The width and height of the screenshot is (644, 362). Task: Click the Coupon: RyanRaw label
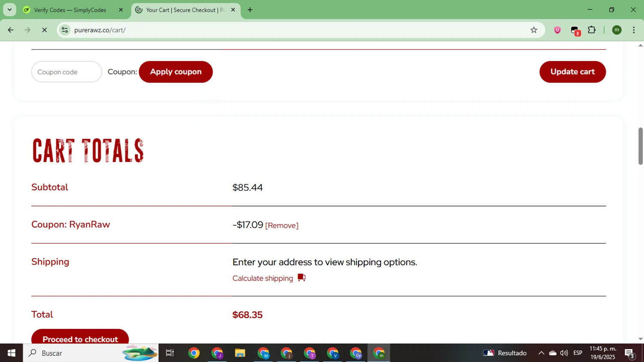pos(71,225)
